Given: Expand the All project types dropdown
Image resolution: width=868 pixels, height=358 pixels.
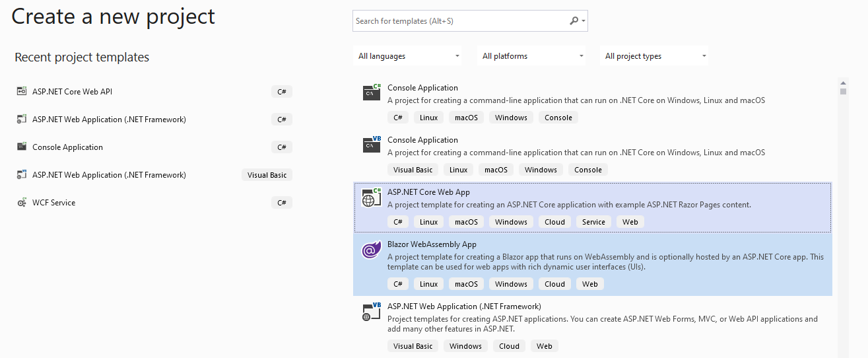Looking at the screenshot, I should tap(655, 56).
